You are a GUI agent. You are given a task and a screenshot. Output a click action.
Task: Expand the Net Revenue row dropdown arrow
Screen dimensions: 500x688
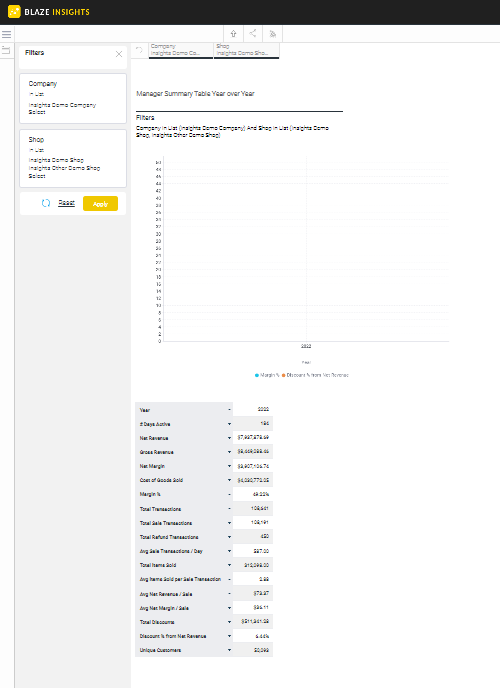pos(229,438)
